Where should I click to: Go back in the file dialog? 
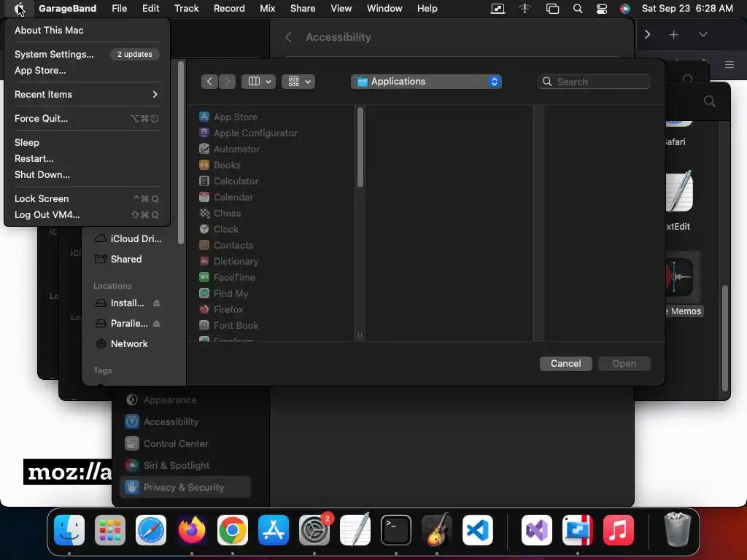coord(209,82)
